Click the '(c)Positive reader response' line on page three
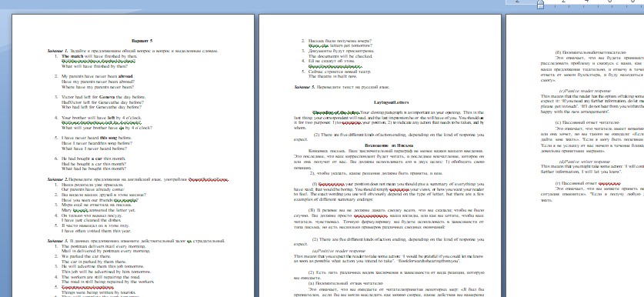This screenshot has height=297, width=644. pyautogui.click(x=585, y=91)
